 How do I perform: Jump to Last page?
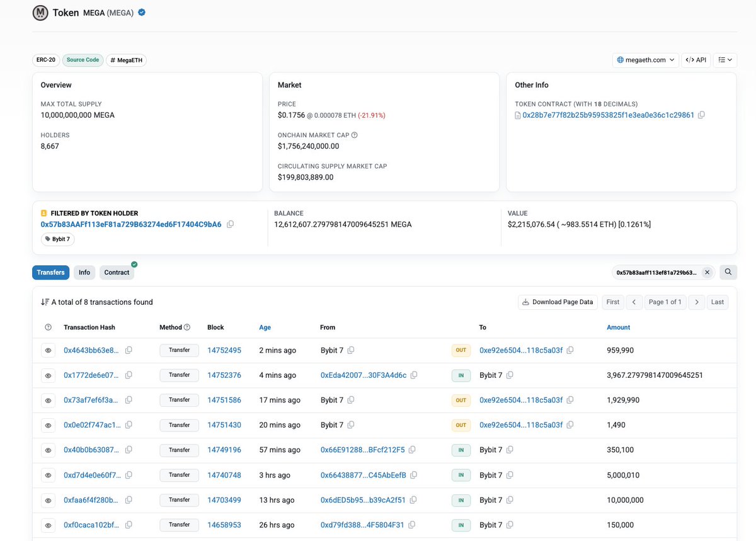click(718, 302)
